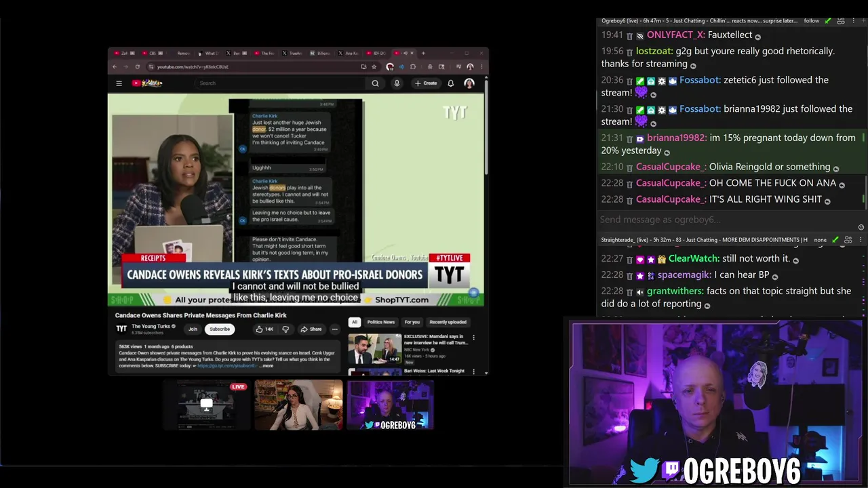Bookmark this page with the star icon
Screen dimensions: 868x488
[x=374, y=66]
